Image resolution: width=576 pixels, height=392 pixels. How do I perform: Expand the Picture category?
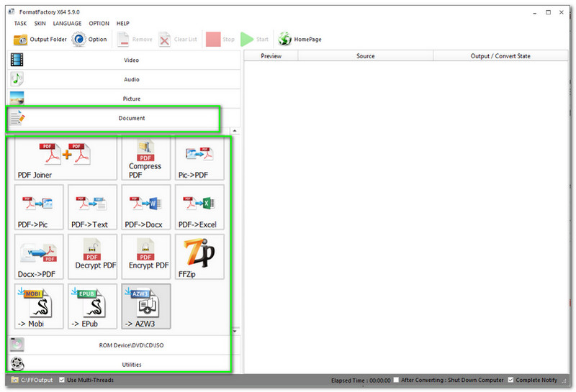124,99
